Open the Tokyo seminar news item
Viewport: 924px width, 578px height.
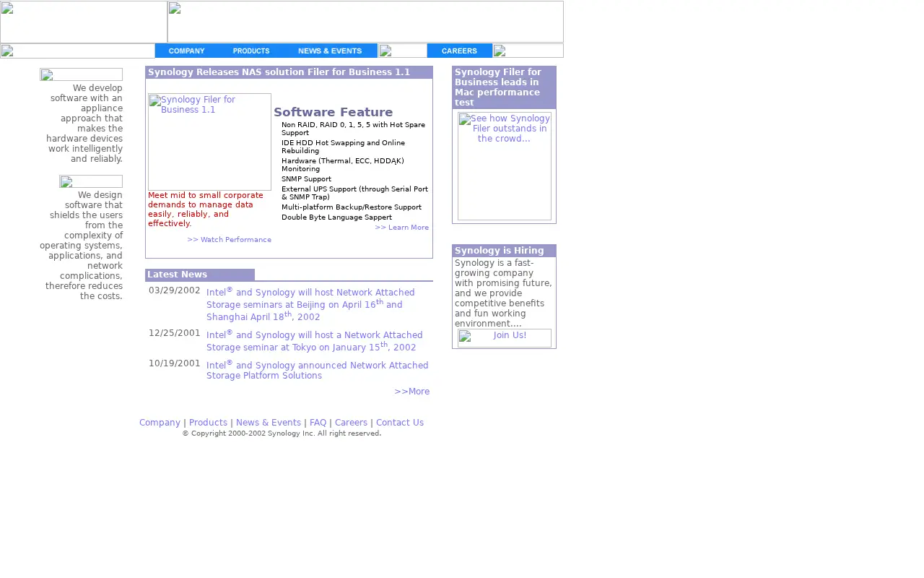click(x=315, y=340)
